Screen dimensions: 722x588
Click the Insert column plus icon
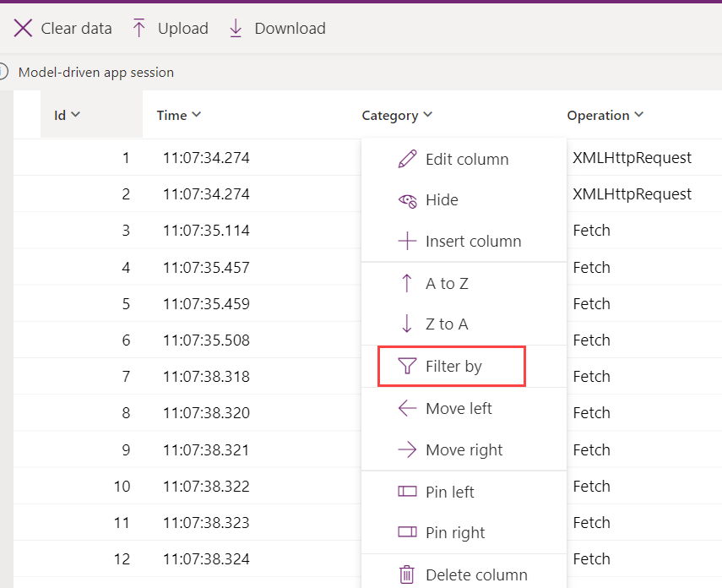tap(406, 241)
